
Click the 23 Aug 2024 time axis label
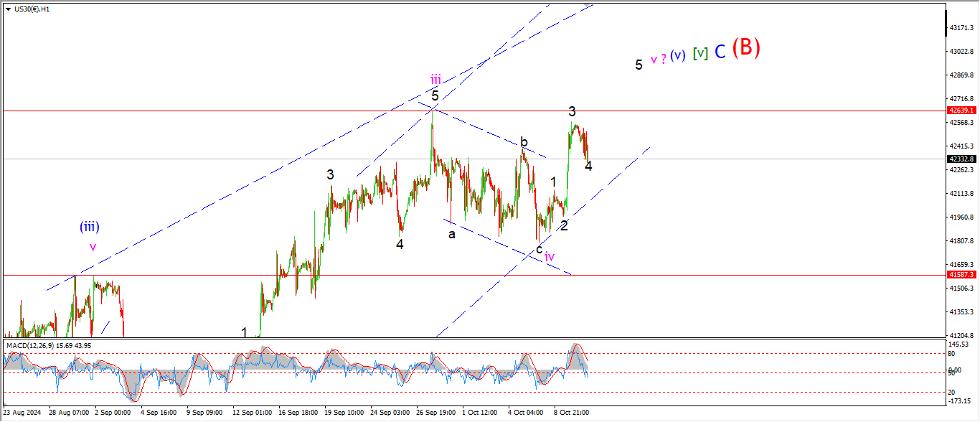point(23,413)
